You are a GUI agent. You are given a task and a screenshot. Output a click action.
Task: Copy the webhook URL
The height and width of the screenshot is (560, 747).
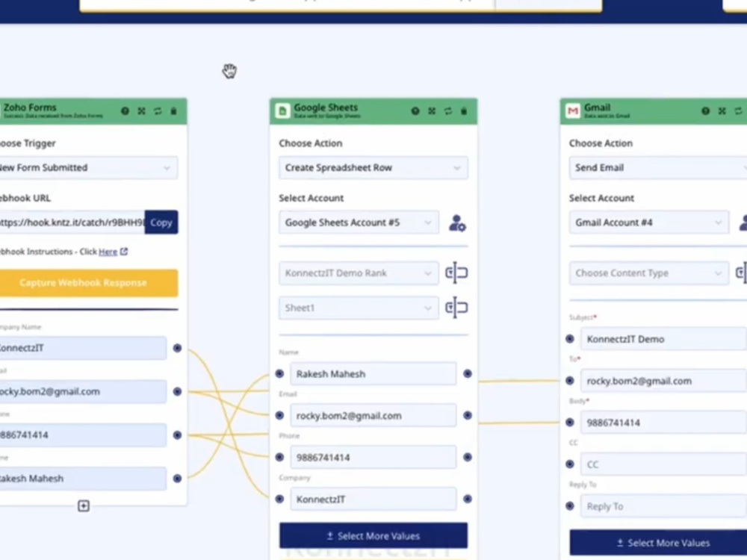[x=161, y=223]
